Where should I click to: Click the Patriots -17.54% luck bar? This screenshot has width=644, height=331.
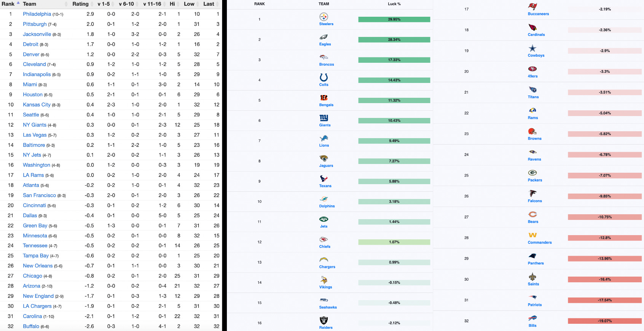pos(605,300)
